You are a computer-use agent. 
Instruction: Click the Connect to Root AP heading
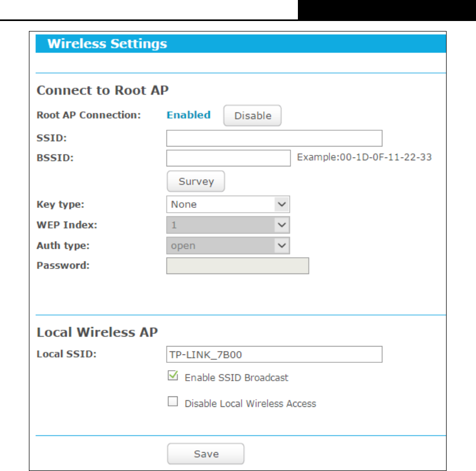(102, 90)
